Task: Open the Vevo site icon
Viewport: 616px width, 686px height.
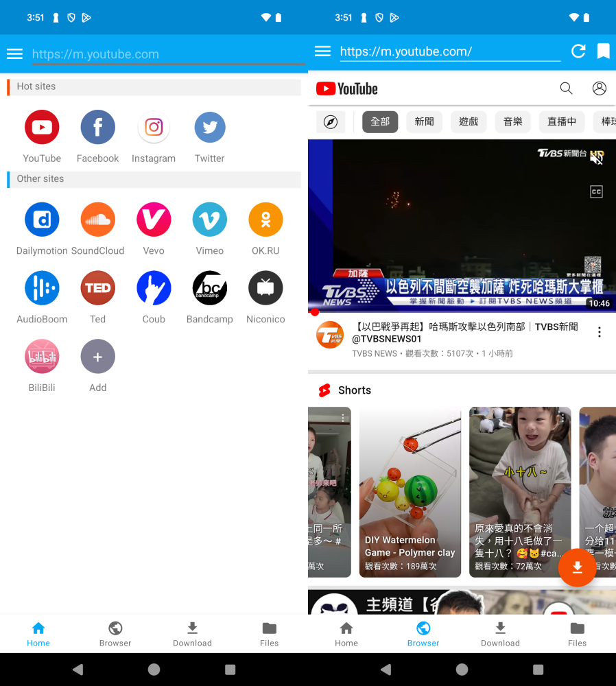Action: tap(154, 220)
